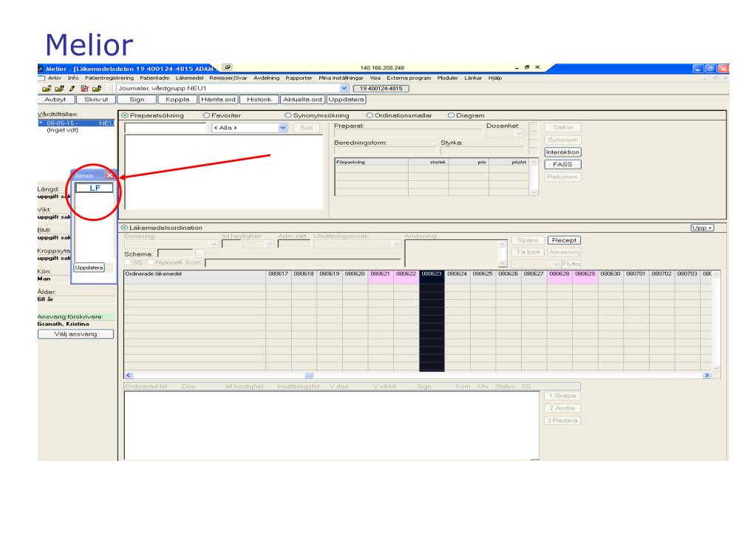Click the Avbryt button

pos(55,99)
